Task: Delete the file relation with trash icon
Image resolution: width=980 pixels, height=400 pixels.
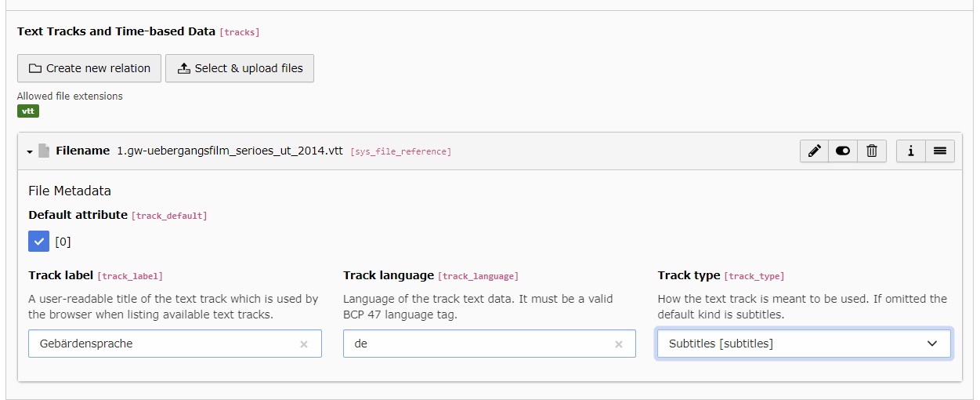Action: [x=871, y=151]
